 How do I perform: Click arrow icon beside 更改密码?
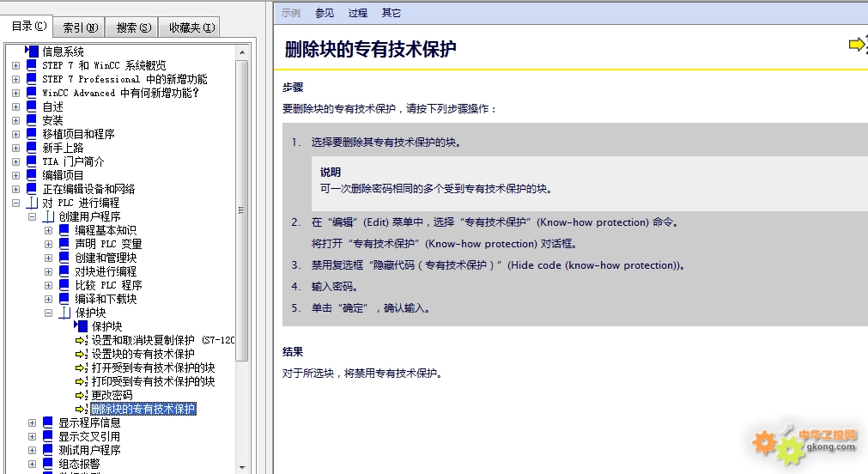[x=82, y=395]
